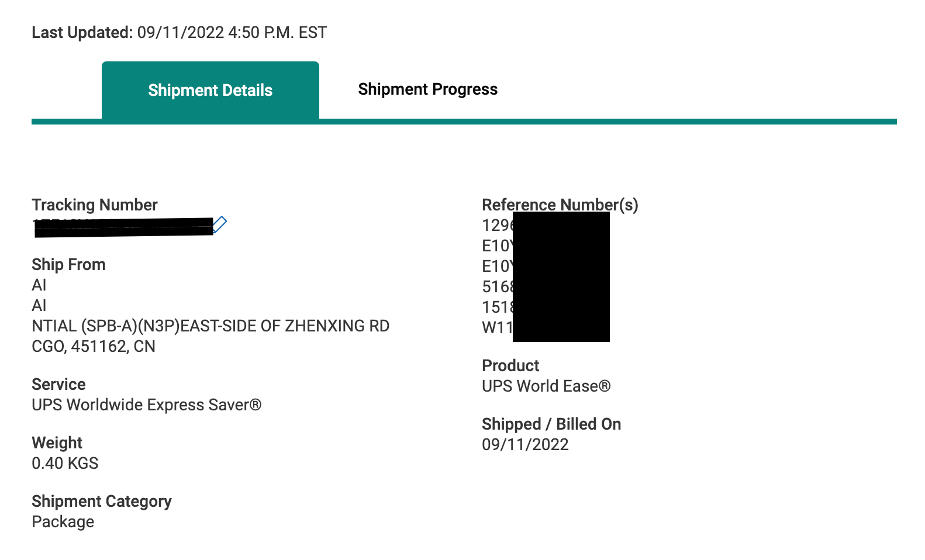Click the Ship From heading
The height and width of the screenshot is (560, 925).
point(68,265)
